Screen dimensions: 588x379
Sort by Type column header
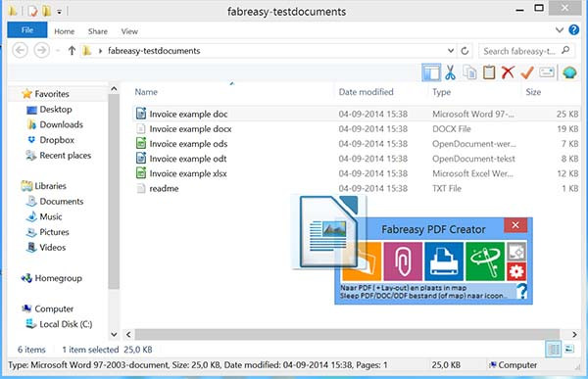(x=441, y=92)
